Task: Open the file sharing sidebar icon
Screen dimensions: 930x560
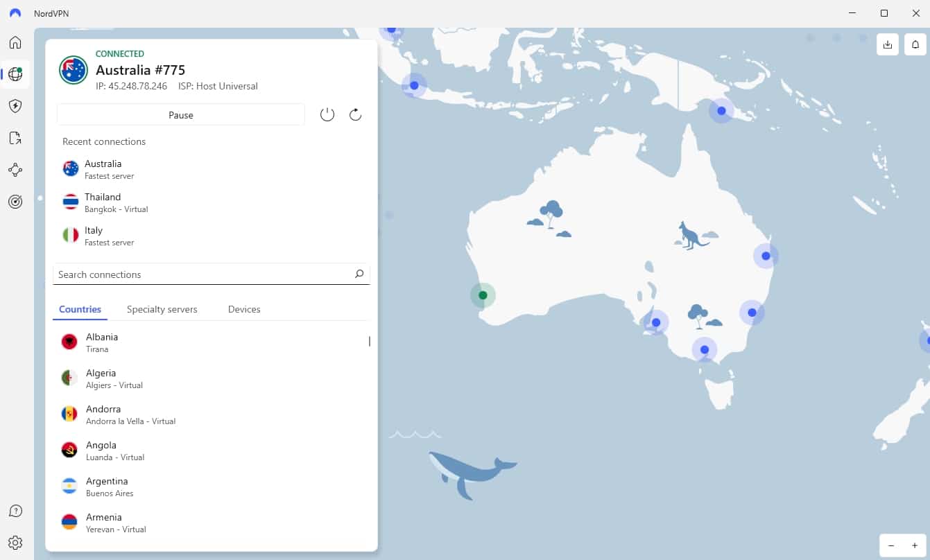Action: tap(15, 138)
